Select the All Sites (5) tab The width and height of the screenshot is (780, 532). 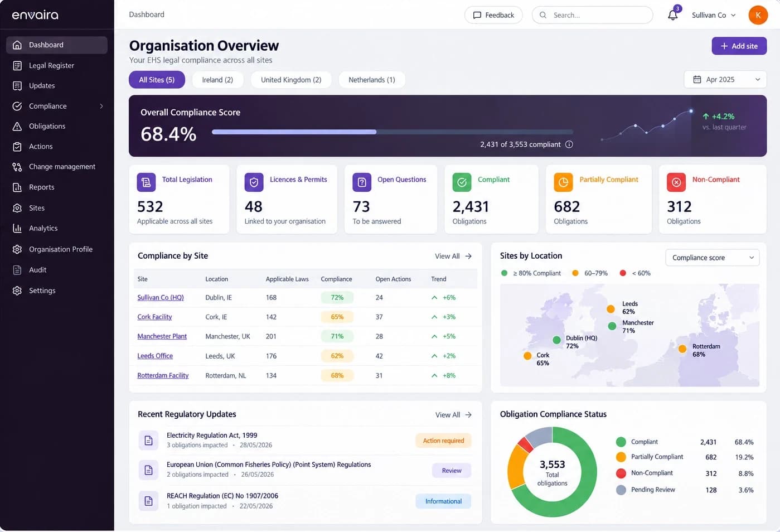coord(157,80)
